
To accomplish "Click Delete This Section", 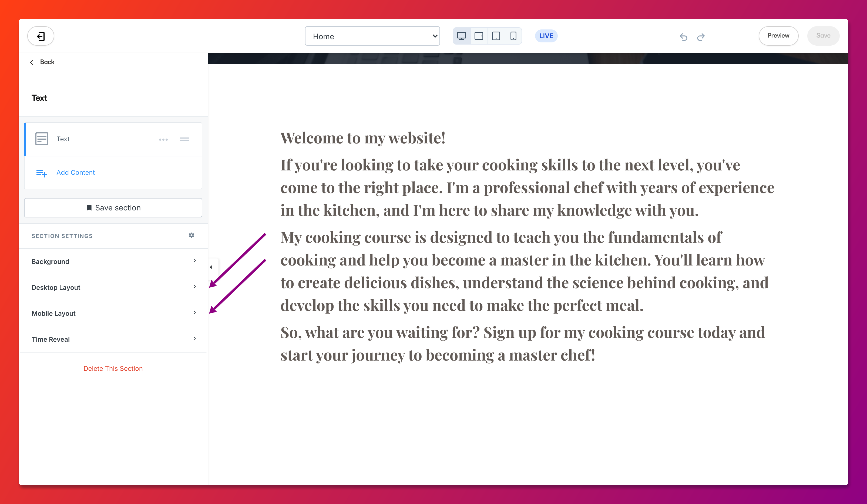I will tap(113, 368).
